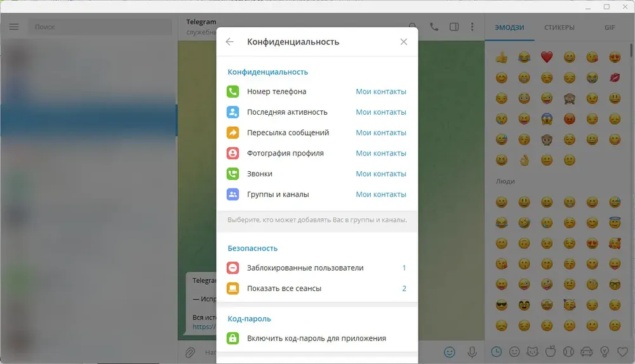The image size is (635, 364).
Task: Click Мои контакты next to Пересылка сообщений
Action: coord(381,133)
